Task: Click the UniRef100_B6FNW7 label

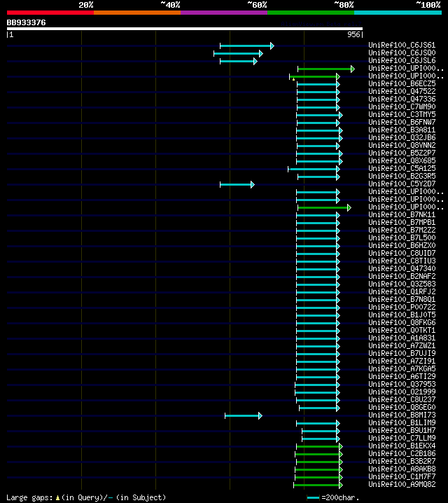Action: (x=402, y=122)
